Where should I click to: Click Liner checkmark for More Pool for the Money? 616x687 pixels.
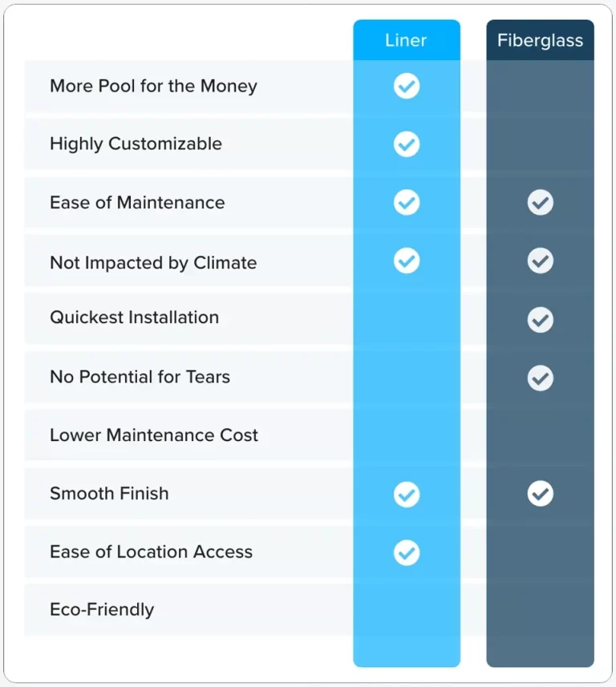pyautogui.click(x=407, y=86)
